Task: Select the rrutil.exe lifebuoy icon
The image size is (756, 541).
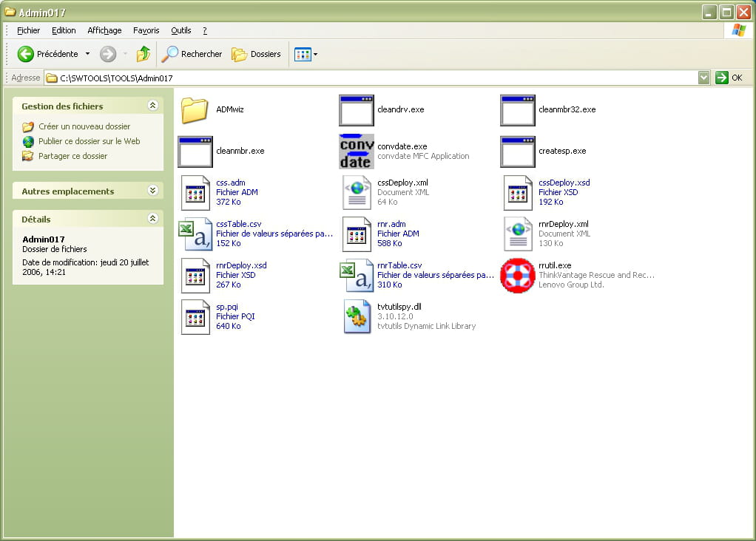Action: click(x=518, y=276)
